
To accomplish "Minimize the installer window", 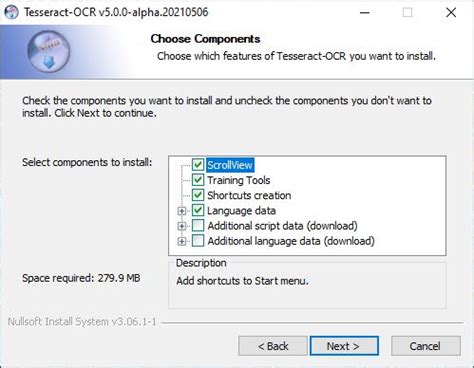I will (365, 13).
